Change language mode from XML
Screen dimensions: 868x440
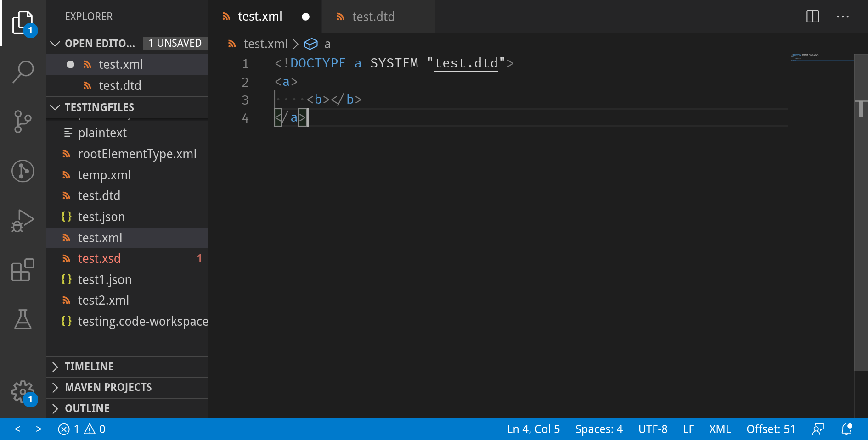[720, 429]
